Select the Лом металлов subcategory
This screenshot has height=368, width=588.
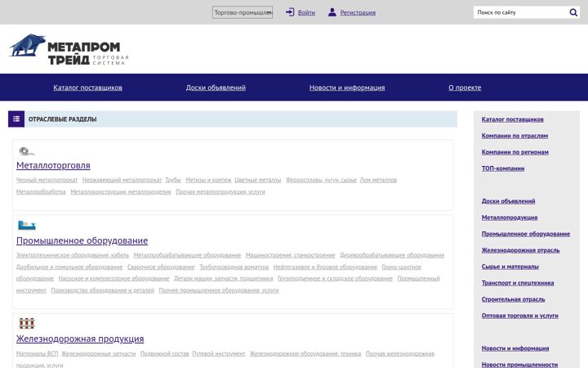(x=378, y=180)
